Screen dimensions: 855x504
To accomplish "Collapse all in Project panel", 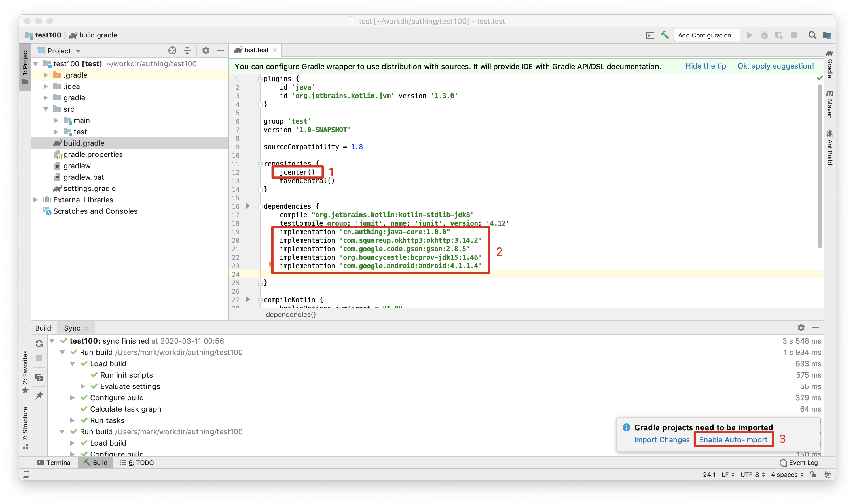I will (187, 50).
